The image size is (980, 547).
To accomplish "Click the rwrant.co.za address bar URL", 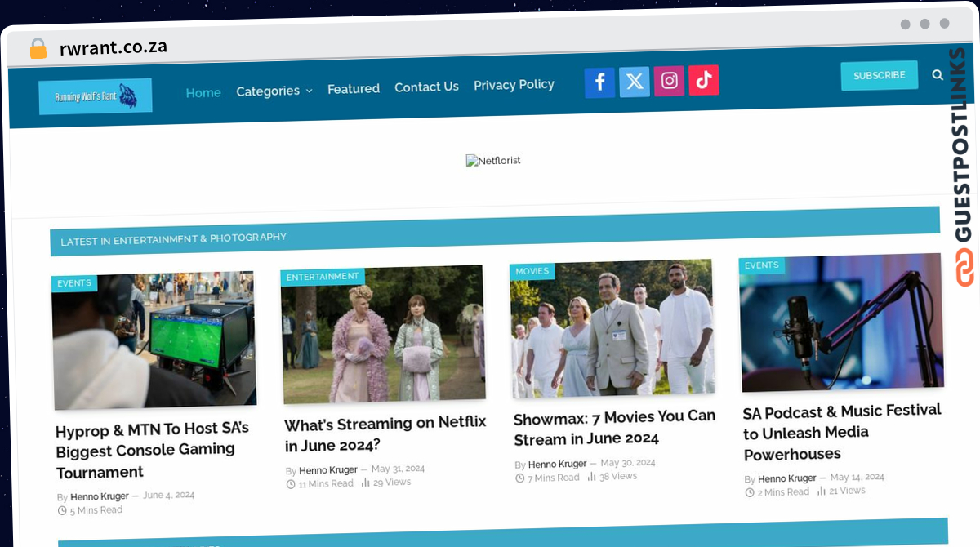I will click(x=114, y=47).
